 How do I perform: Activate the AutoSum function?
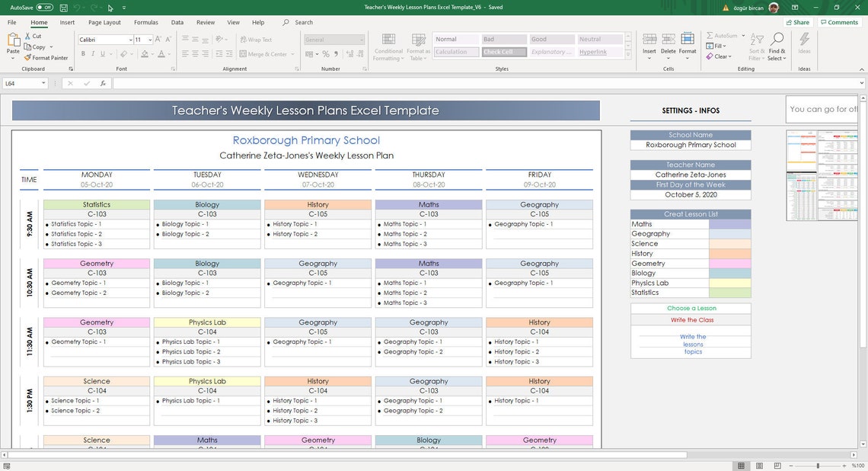(723, 35)
